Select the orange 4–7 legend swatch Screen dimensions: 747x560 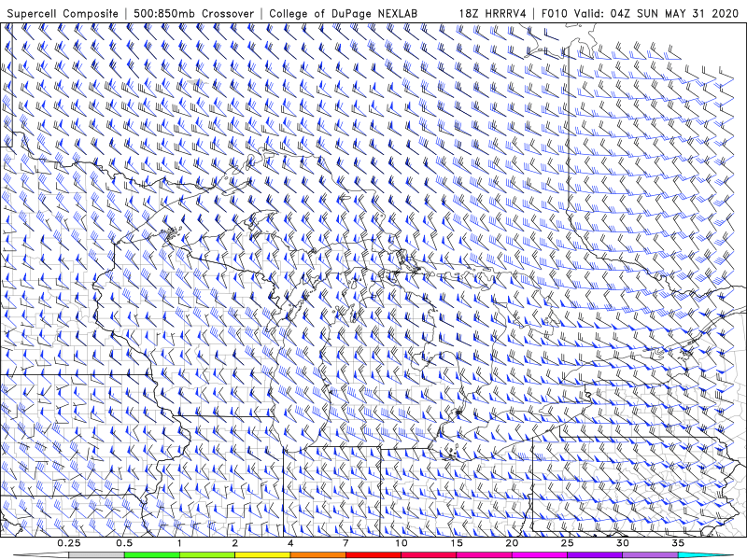(318, 555)
